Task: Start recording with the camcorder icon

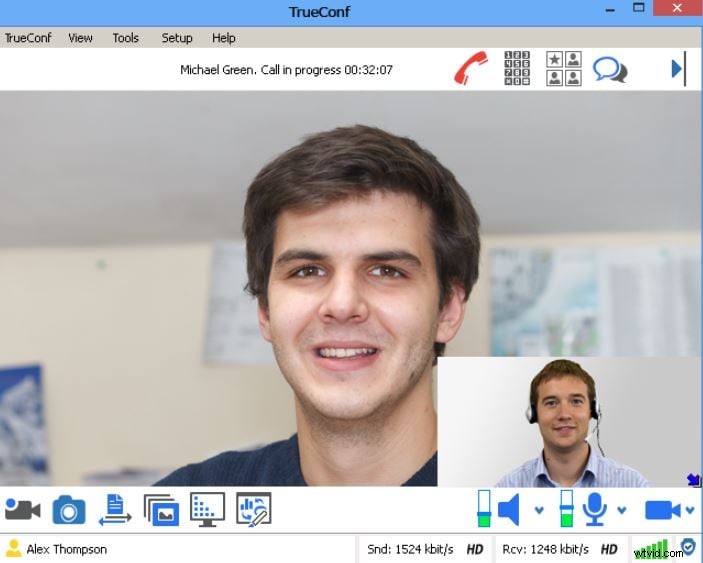Action: tap(22, 510)
